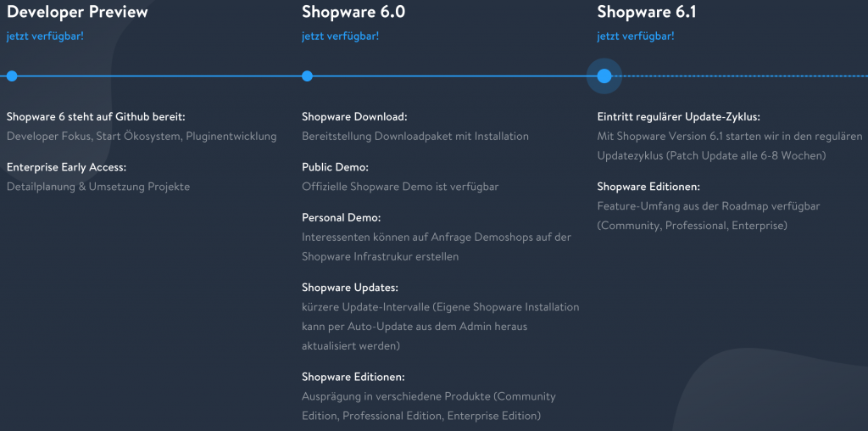Click the Developer Preview timeline dot

[x=12, y=76]
